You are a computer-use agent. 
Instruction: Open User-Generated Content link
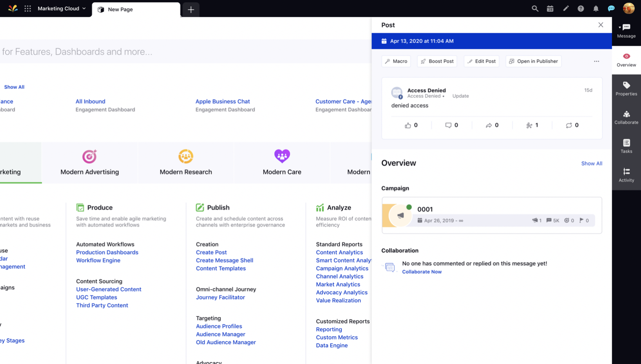[x=109, y=289]
